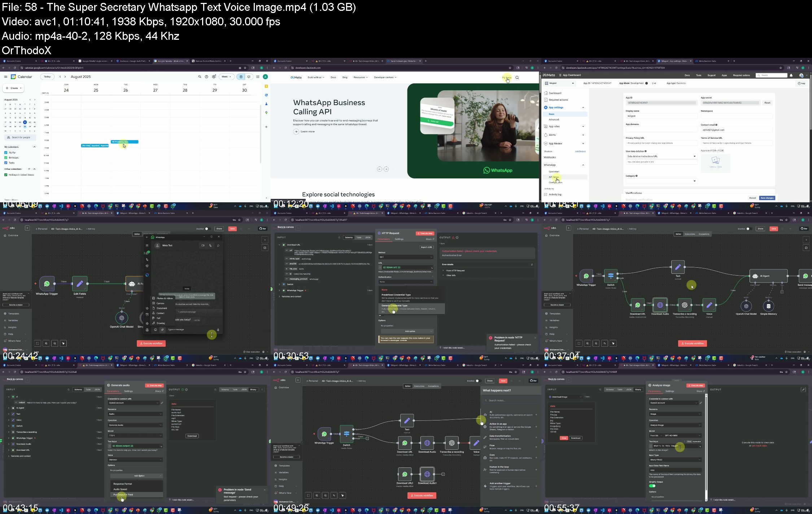Open the Google Calendar main menu hamburger
812x514 pixels.
point(5,77)
